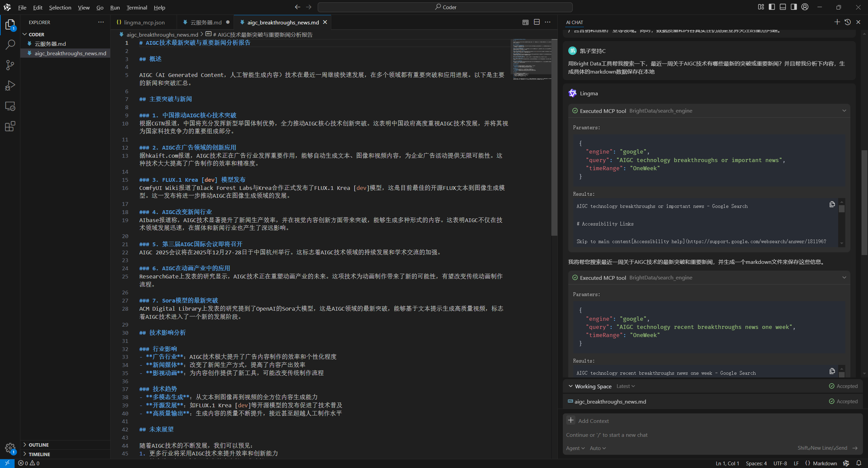Toggle Secondary Side Bar visibility
Viewport: 868px width, 468px height.
794,7
